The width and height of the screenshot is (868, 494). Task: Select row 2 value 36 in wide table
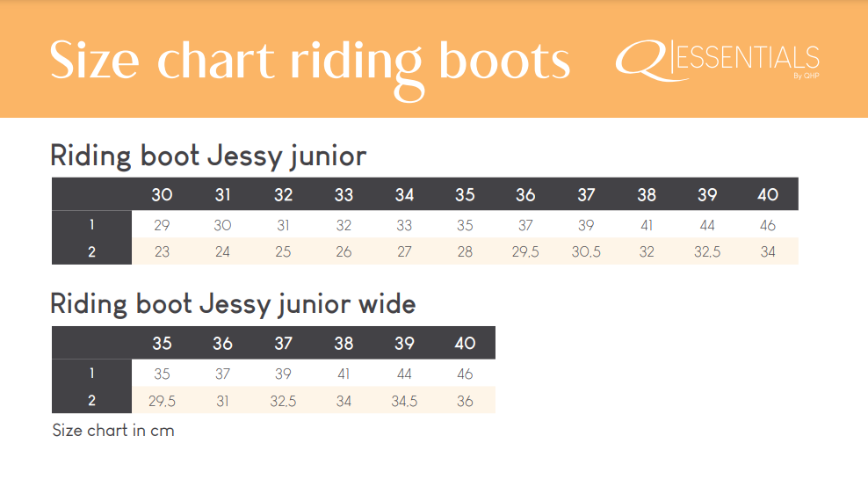click(465, 401)
